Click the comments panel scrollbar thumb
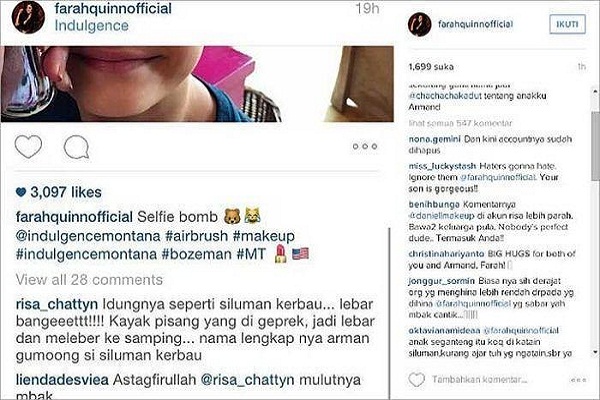Viewport: 600px width, 400px height. point(595,144)
